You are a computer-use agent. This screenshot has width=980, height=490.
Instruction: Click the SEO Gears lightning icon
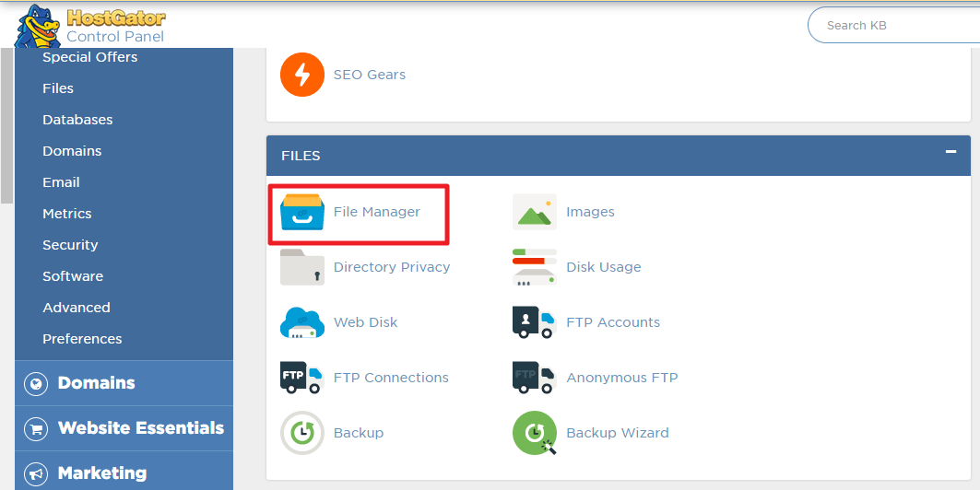pos(301,75)
